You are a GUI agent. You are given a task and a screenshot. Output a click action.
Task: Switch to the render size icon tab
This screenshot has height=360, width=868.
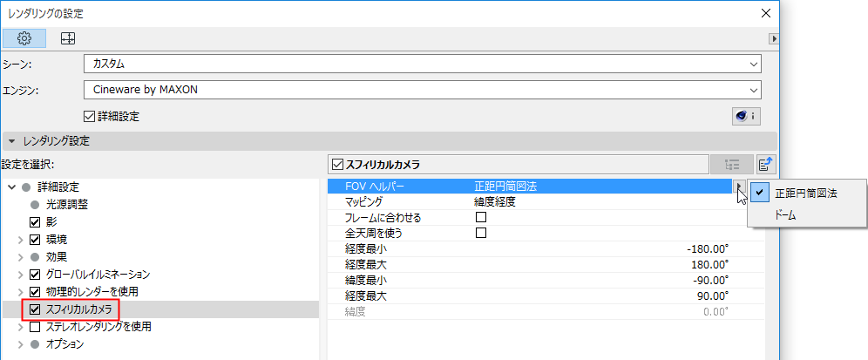pyautogui.click(x=67, y=38)
